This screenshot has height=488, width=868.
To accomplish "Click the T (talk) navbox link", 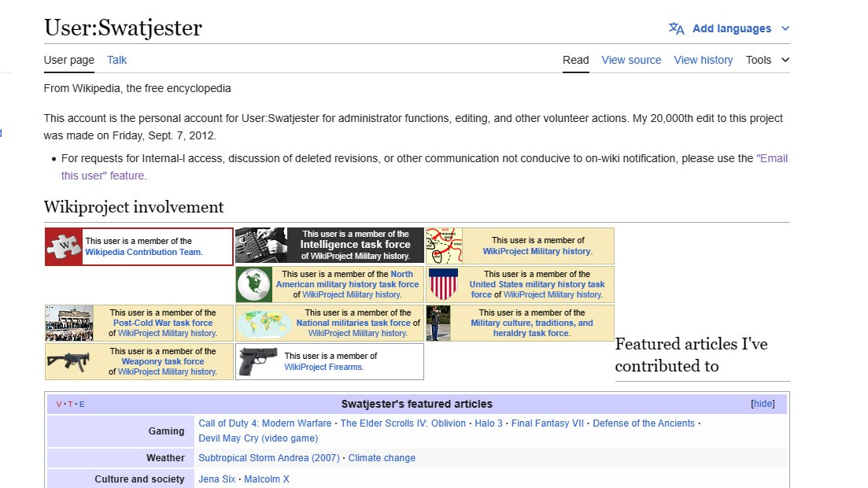I will tap(70, 405).
